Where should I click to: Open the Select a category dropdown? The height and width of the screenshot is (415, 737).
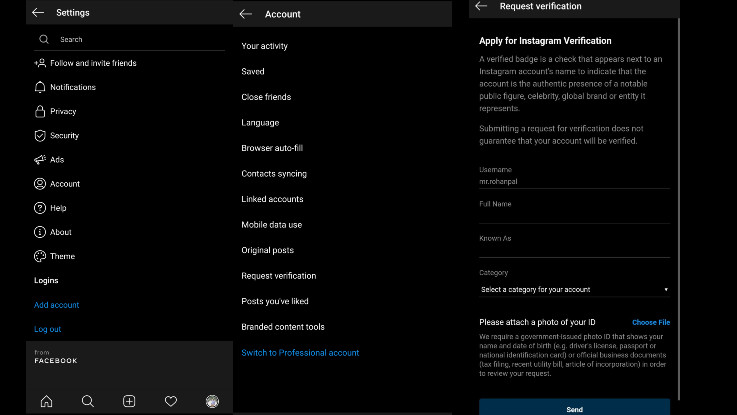574,290
